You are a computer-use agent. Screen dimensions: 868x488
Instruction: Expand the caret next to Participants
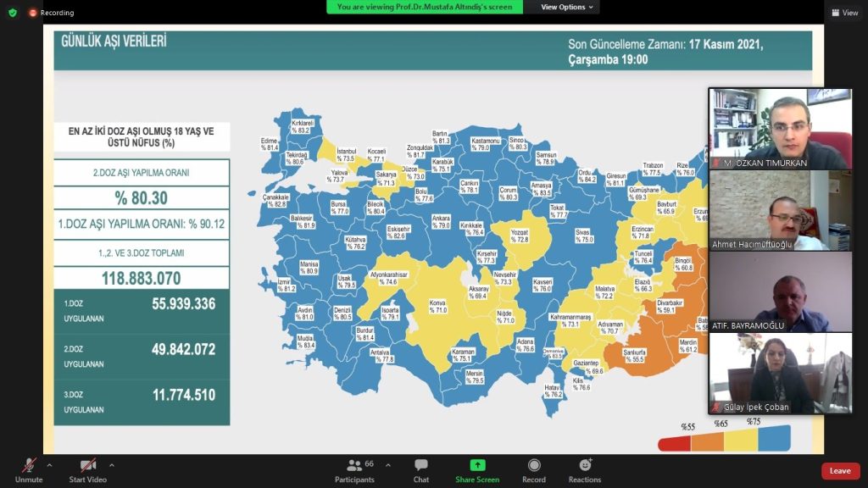pos(388,465)
